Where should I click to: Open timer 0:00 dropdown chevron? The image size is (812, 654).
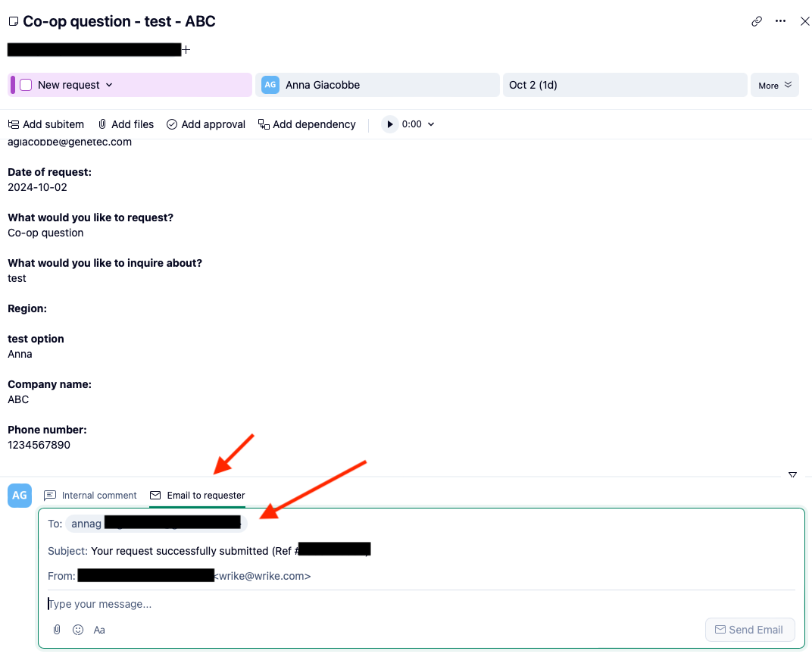point(431,124)
